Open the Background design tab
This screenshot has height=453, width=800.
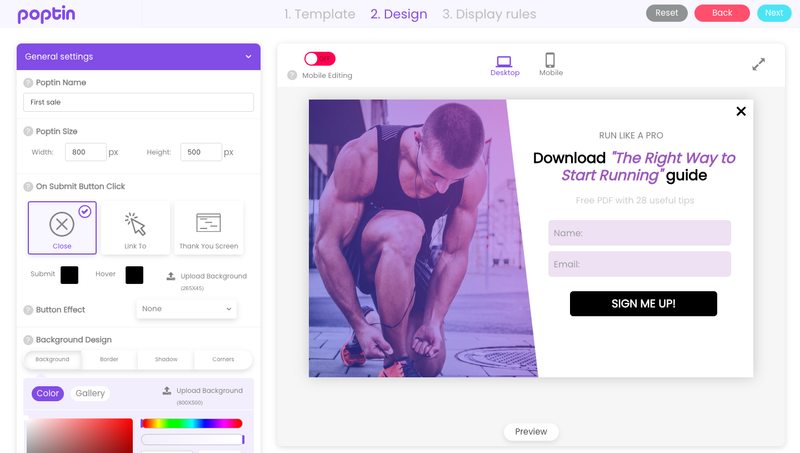coord(52,360)
